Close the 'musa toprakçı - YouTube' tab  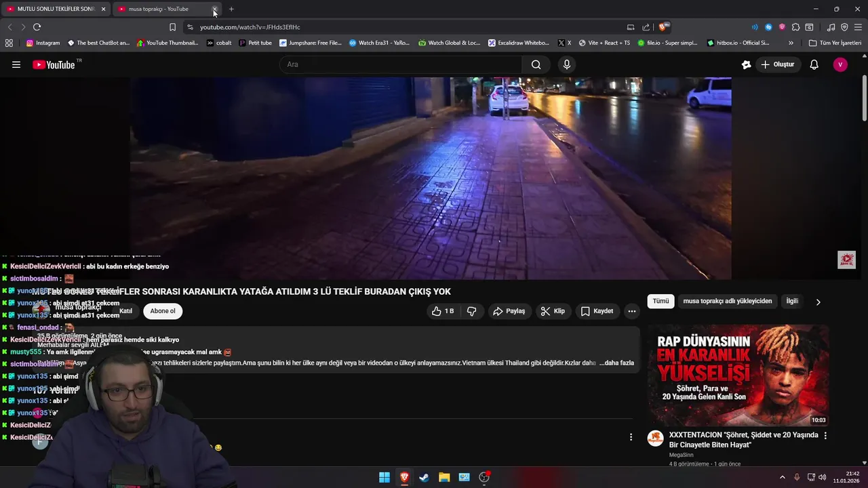click(215, 9)
